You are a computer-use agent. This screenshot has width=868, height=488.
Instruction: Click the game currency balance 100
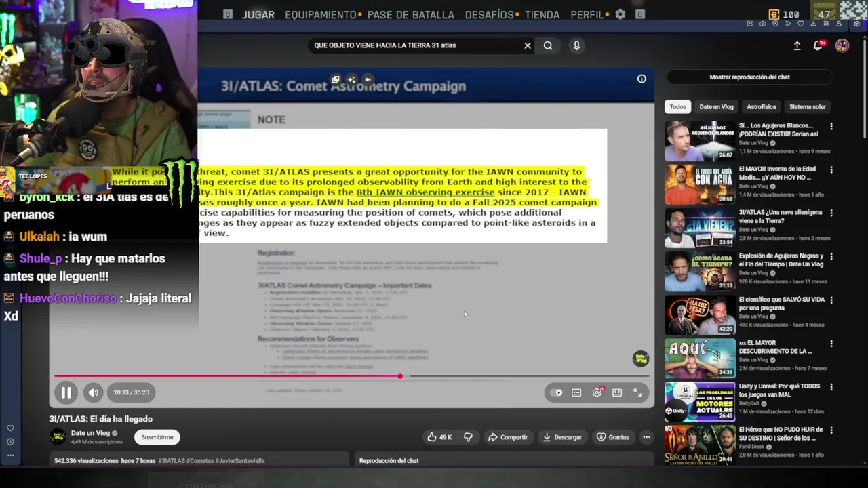pyautogui.click(x=784, y=14)
